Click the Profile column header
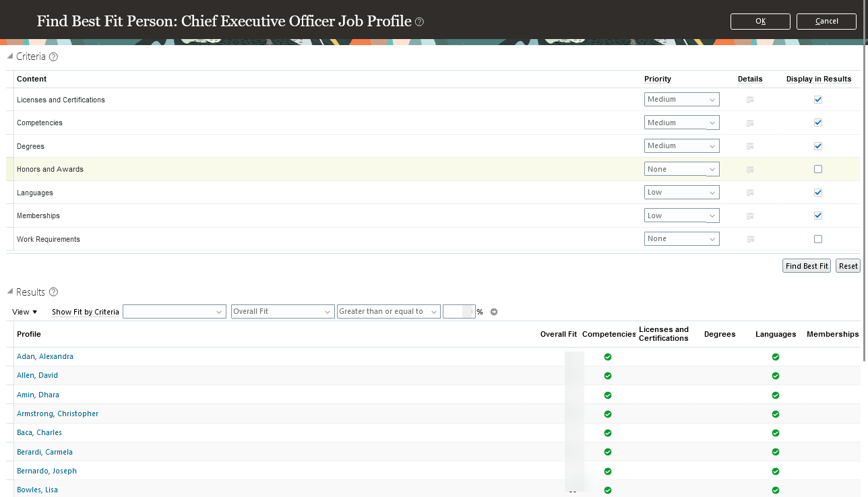The image size is (868, 497). coord(29,334)
